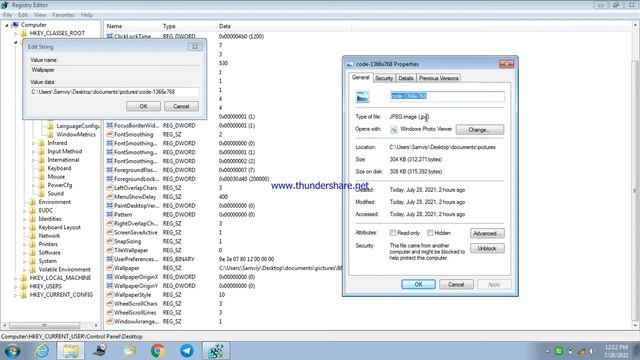Select the WindowMetrics key

pos(76,134)
